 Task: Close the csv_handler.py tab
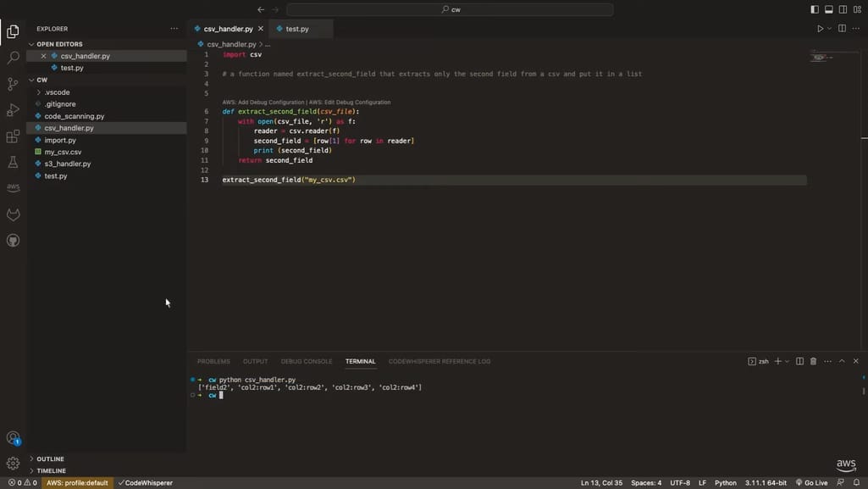(261, 29)
